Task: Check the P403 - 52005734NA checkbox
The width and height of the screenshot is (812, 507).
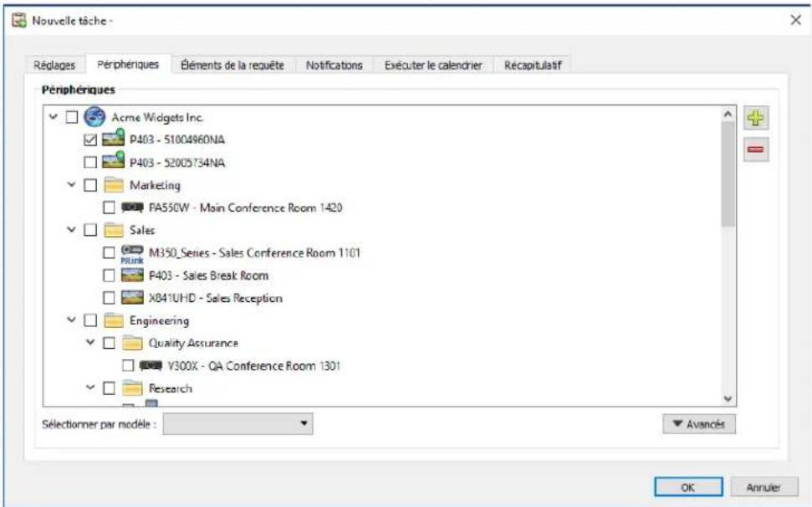Action: [90, 162]
